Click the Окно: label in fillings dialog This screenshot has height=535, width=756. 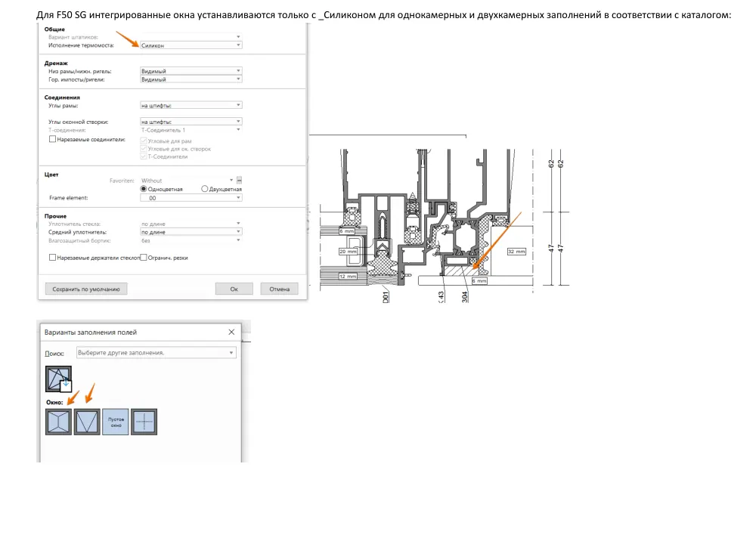54,402
